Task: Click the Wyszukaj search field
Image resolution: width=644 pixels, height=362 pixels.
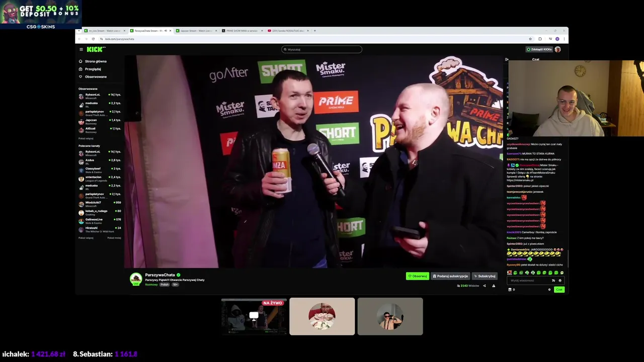Action: (x=321, y=49)
